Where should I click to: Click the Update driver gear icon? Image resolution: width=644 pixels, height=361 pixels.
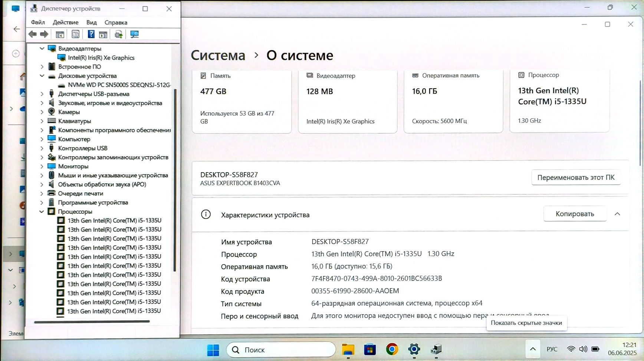tap(119, 35)
